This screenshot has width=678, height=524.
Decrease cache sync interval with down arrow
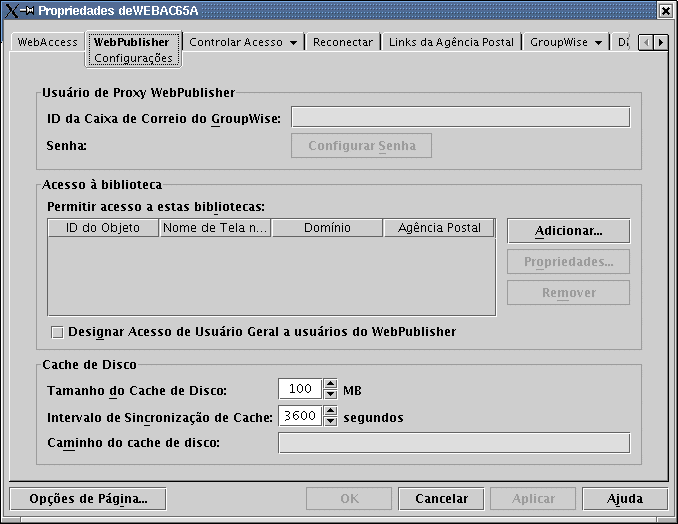pyautogui.click(x=330, y=420)
